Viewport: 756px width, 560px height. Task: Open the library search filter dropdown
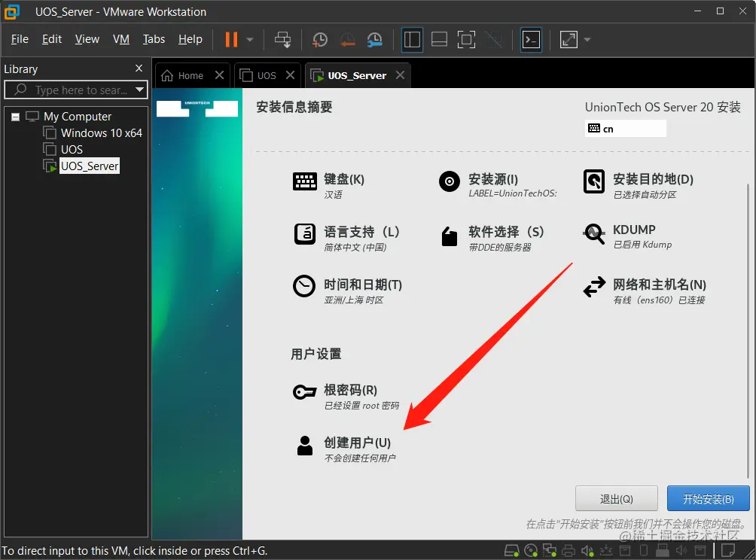click(x=140, y=90)
